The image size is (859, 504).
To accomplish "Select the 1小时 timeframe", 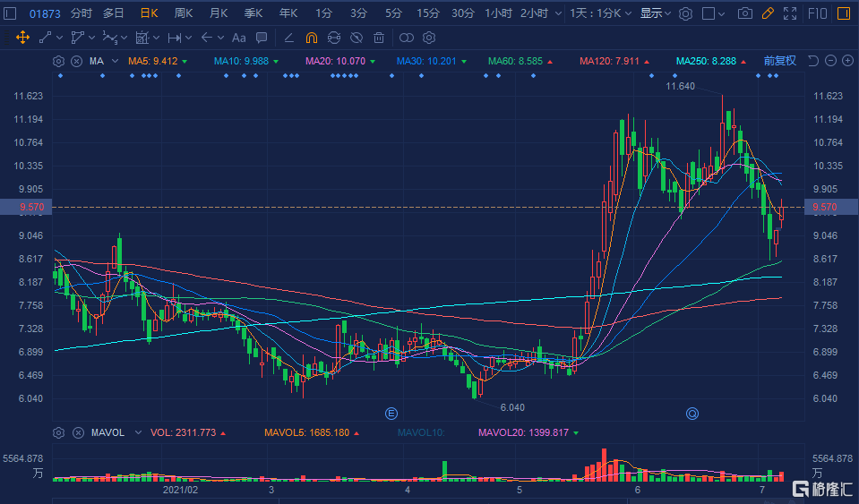I will (498, 13).
